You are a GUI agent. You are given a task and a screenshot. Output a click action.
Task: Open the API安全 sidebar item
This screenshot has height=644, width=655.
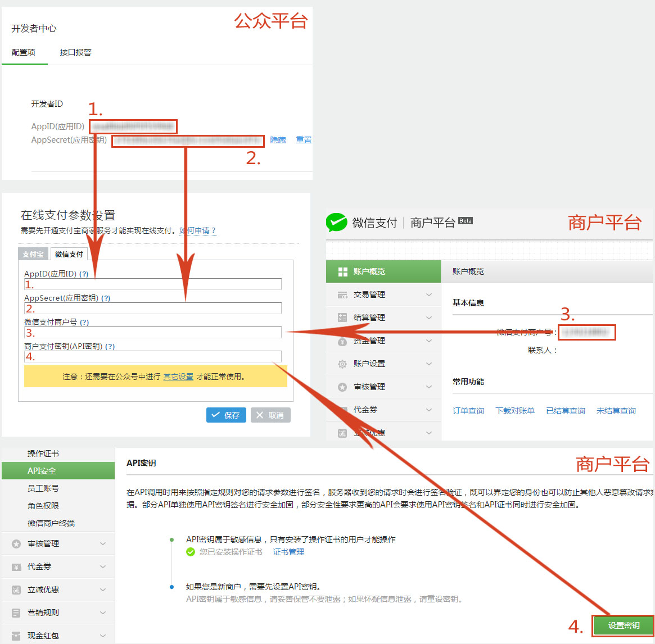coord(58,471)
